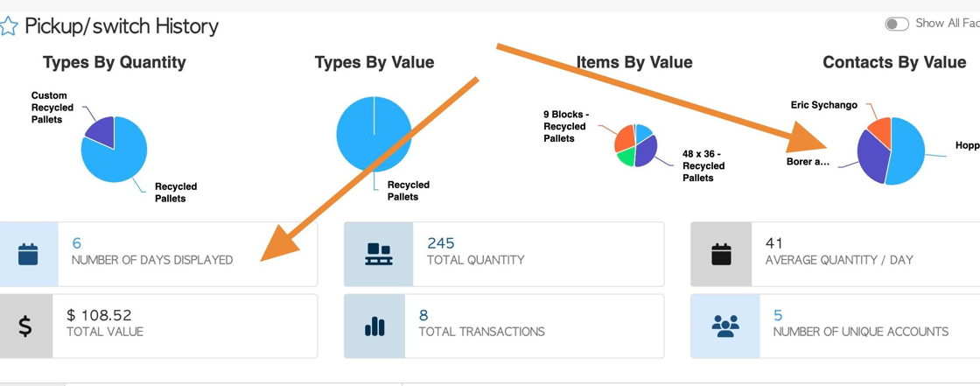Click the bar chart icon for Total Transactions
Viewport: 980px width, 386px height.
coord(375,326)
